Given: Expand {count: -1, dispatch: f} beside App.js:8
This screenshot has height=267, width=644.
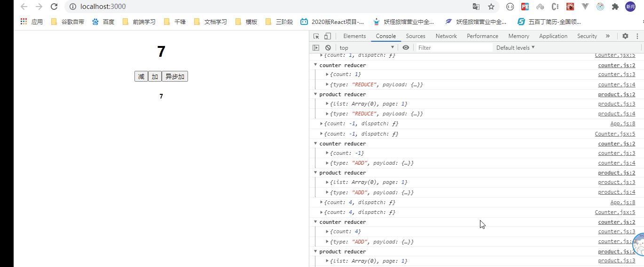Looking at the screenshot, I should click(322, 124).
